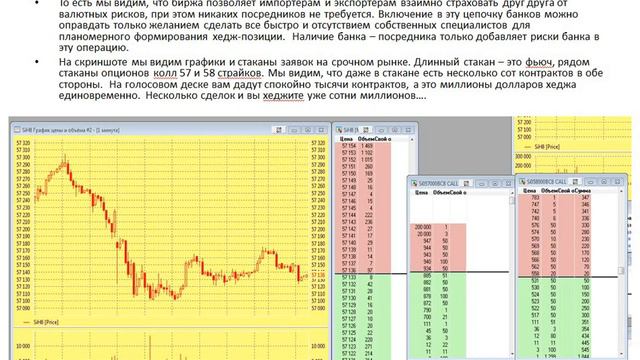The height and width of the screenshot is (360, 640).
Task: Select bid row 57 123 with volume 271
Action: click(x=363, y=347)
